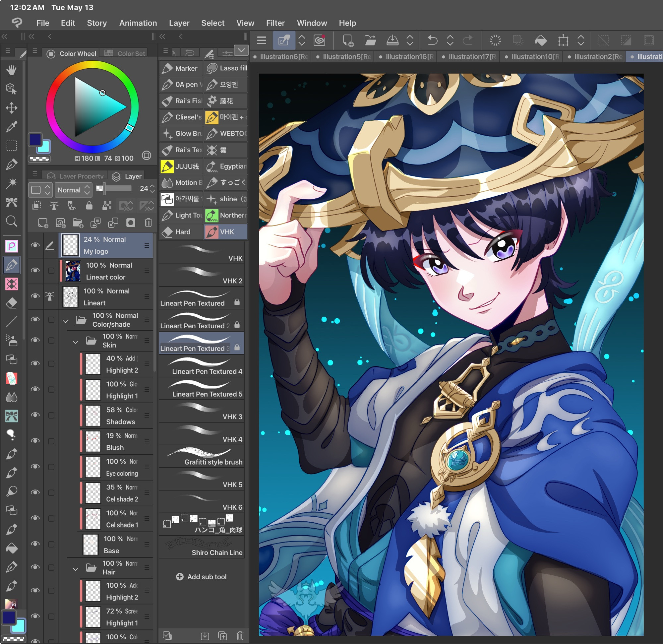The height and width of the screenshot is (644, 663).
Task: Select the Hand move tool
Action: 12,70
